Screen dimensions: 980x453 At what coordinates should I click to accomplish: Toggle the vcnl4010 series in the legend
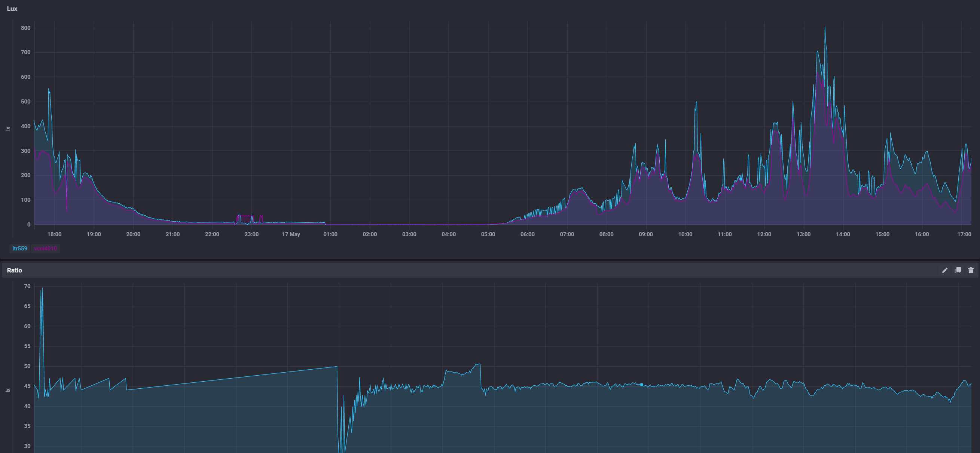coord(45,249)
